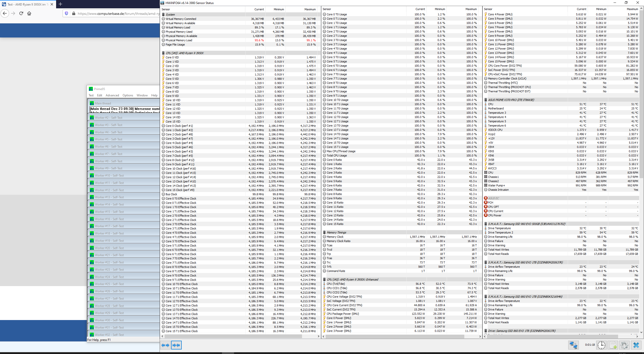
Task: Open the Prime95 Test menu
Action: pos(91,95)
